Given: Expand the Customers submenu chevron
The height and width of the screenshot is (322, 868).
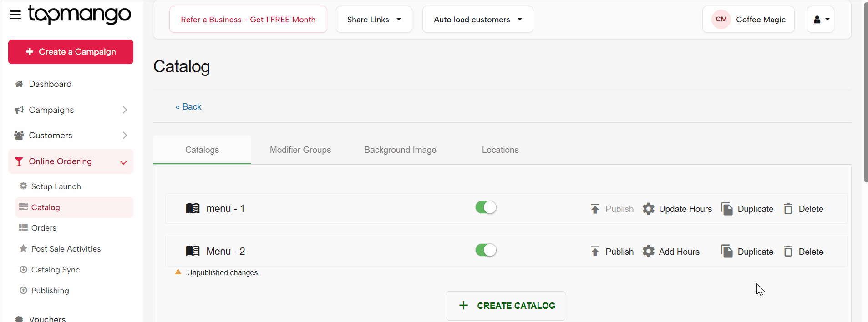Looking at the screenshot, I should pyautogui.click(x=125, y=136).
